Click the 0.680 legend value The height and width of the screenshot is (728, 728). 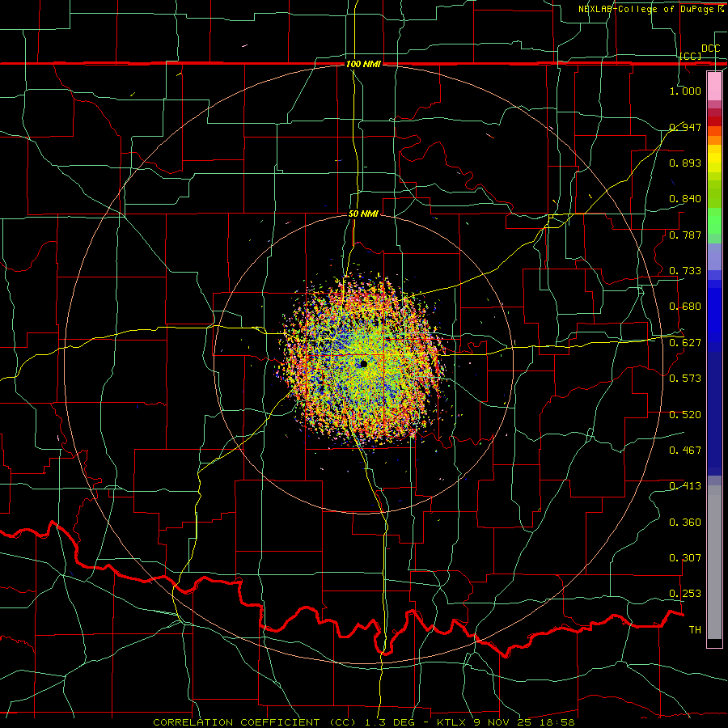click(685, 306)
